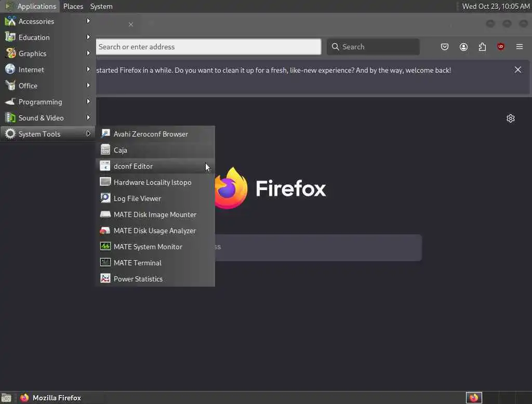Click the Internet globe icon

pos(10,69)
